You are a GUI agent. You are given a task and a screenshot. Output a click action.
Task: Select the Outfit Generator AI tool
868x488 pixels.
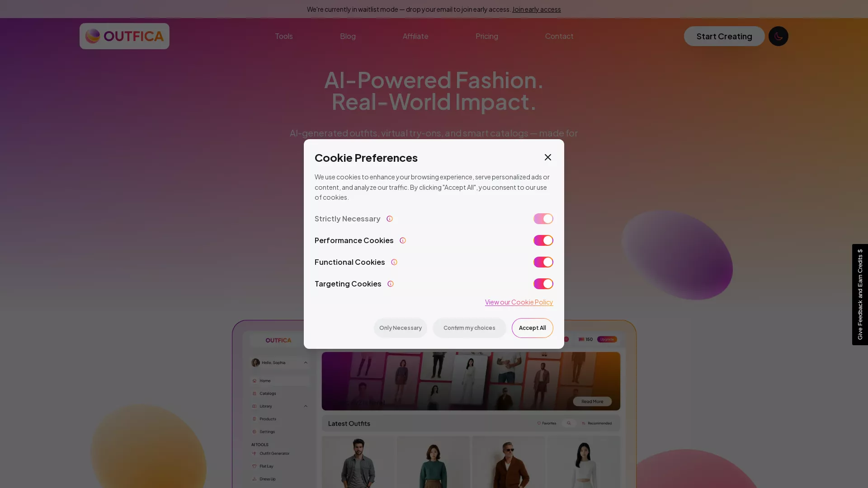point(275,453)
